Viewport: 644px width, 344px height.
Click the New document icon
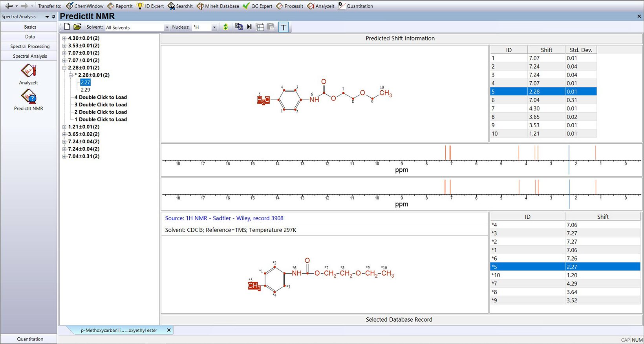click(x=67, y=27)
